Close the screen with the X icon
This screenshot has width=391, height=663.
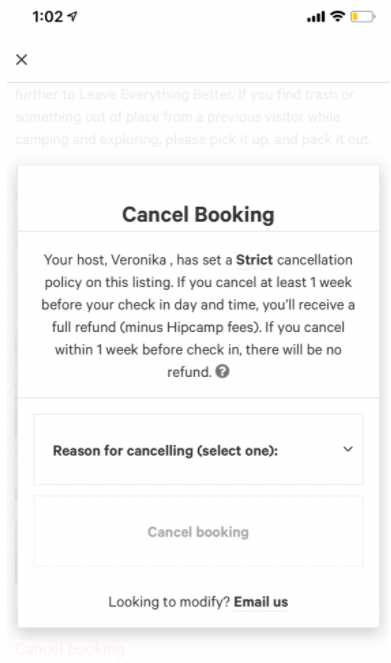click(22, 60)
